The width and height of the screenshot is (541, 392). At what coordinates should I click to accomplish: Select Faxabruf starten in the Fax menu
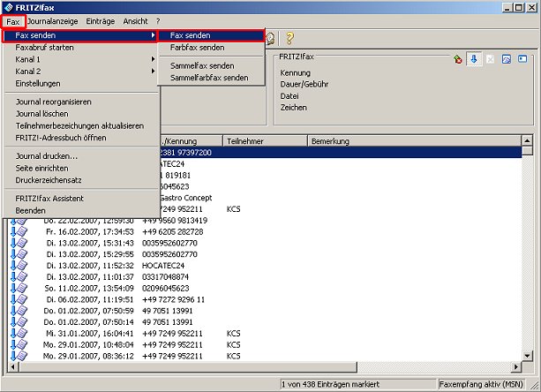click(80, 48)
